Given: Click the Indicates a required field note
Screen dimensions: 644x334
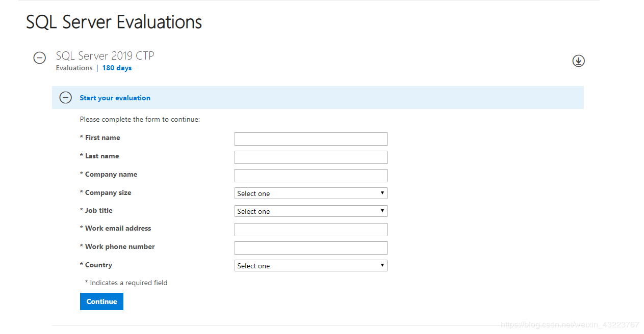Looking at the screenshot, I should [x=126, y=283].
